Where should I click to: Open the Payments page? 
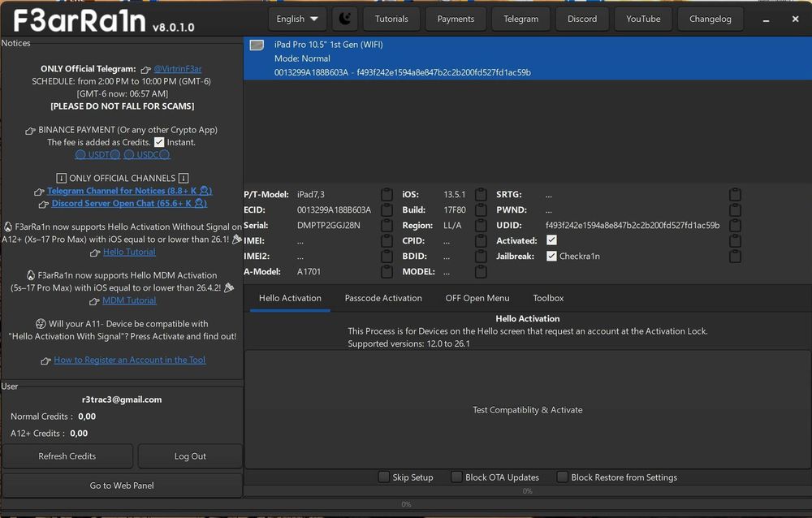(x=456, y=19)
